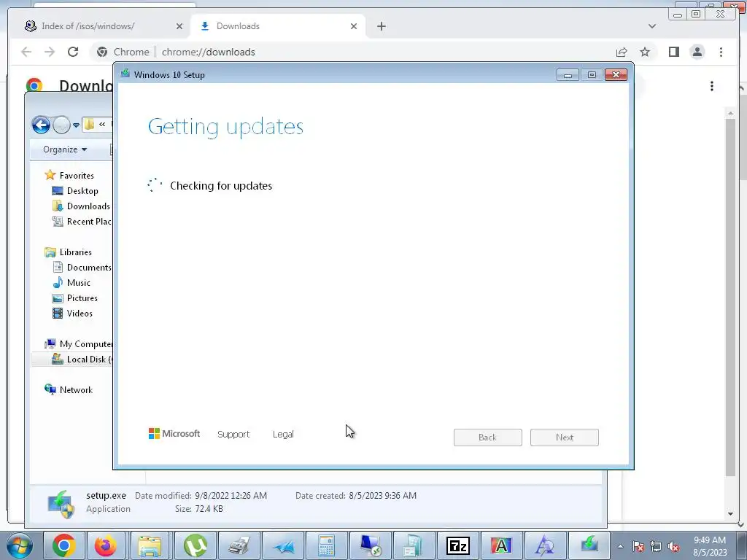
Task: Click the Back button in Setup
Action: [488, 437]
